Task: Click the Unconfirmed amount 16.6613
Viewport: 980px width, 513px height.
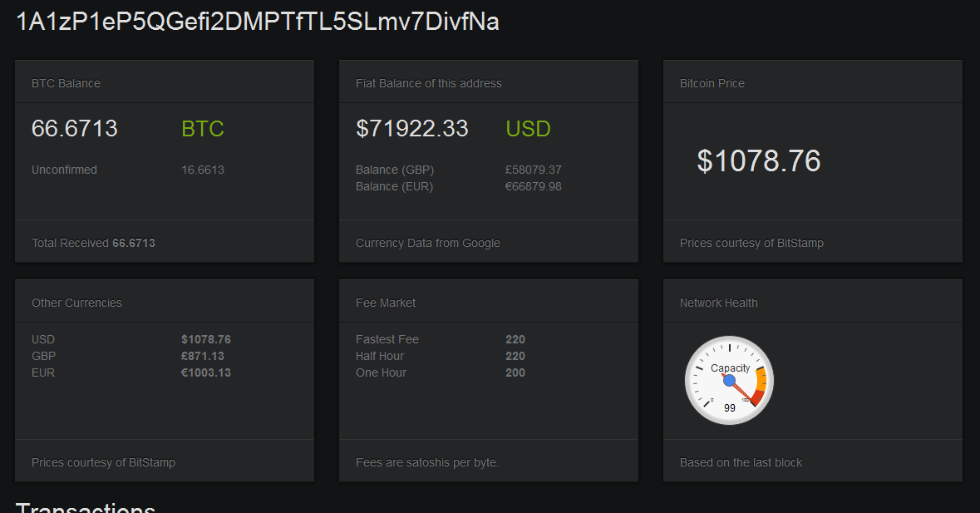Action: (203, 170)
